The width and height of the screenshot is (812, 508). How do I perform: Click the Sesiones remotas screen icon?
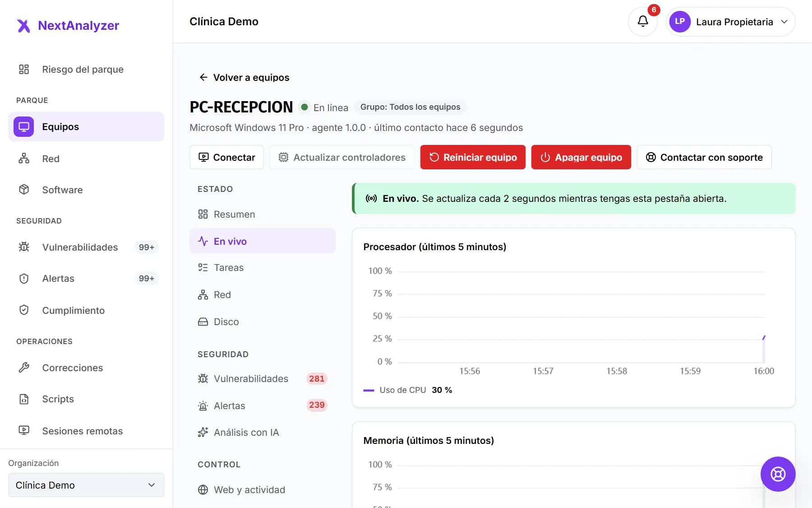[24, 431]
